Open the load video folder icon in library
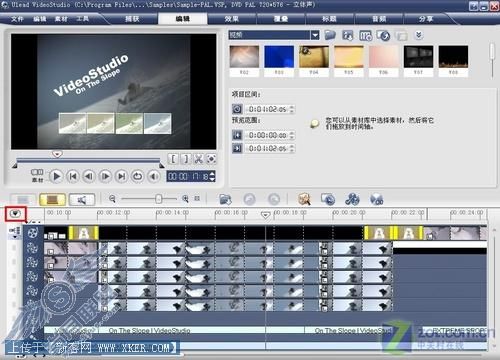Image resolution: width=500 pixels, height=360 pixels. point(330,35)
